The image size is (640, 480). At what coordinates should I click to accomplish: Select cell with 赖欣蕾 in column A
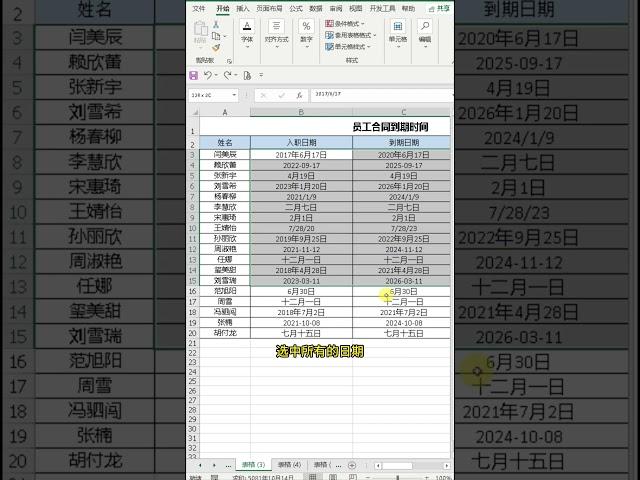225,165
